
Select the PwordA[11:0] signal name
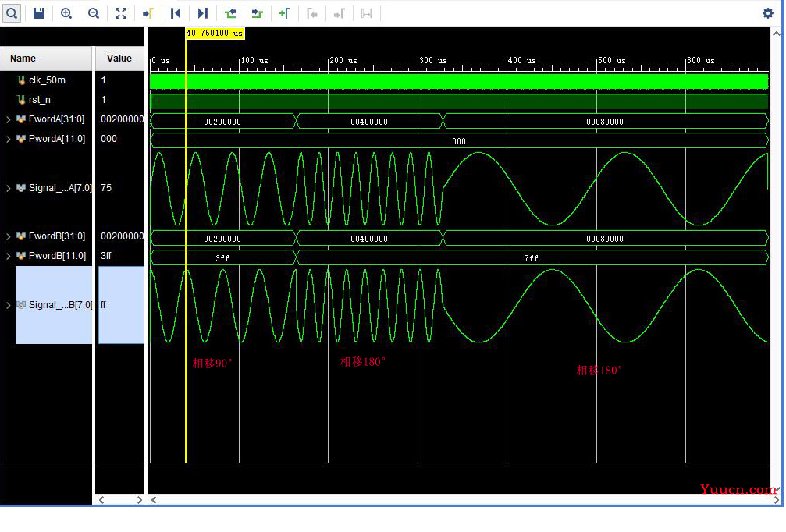[57, 139]
